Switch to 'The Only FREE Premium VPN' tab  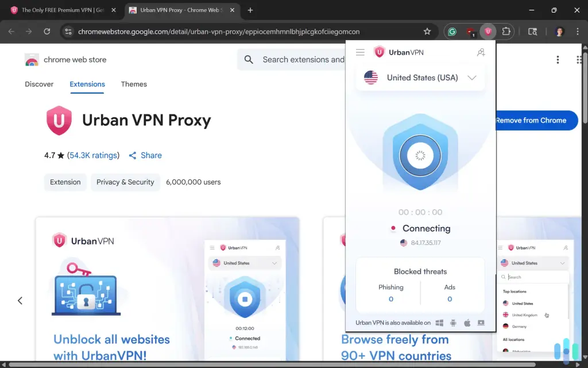coord(63,10)
